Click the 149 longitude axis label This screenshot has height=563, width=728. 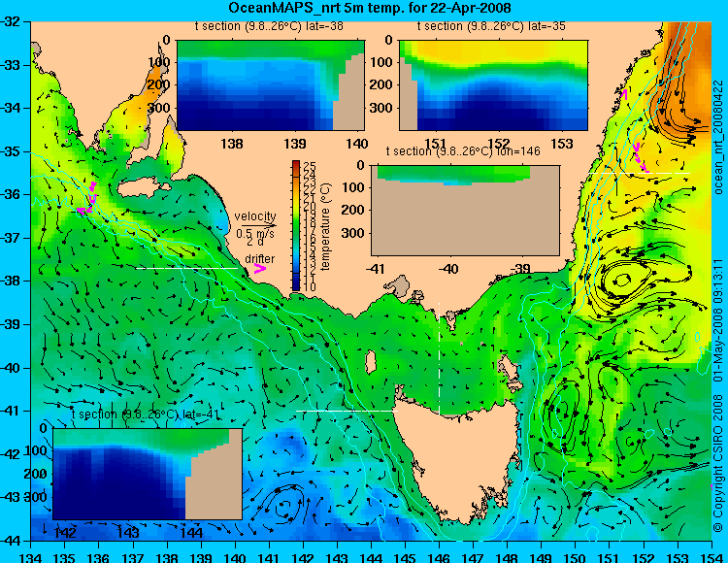pyautogui.click(x=542, y=556)
